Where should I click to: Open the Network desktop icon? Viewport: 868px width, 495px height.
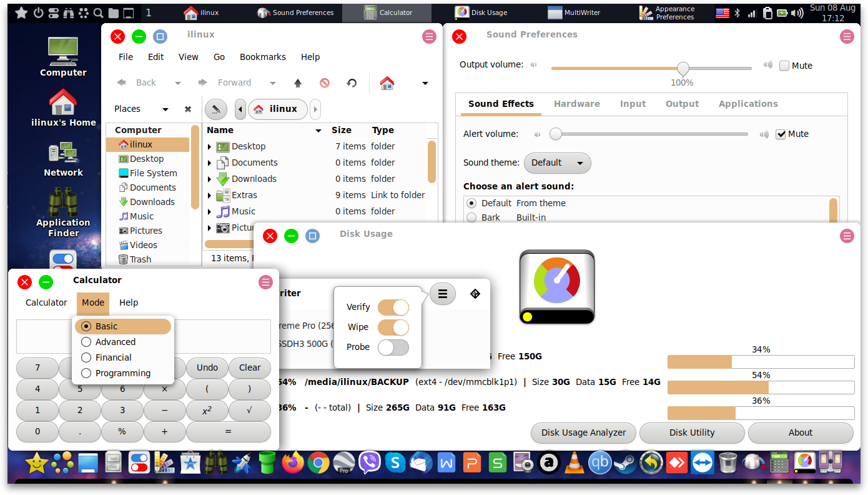(63, 159)
